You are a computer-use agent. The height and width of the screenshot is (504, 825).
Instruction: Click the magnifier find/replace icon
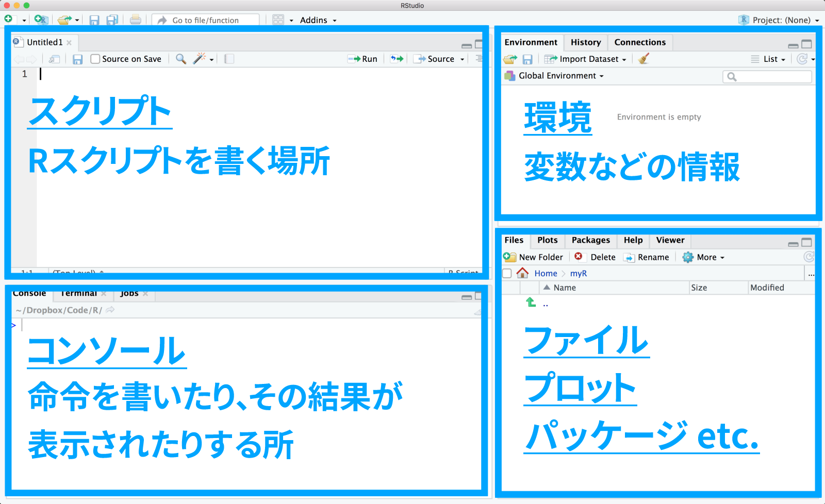tap(180, 59)
